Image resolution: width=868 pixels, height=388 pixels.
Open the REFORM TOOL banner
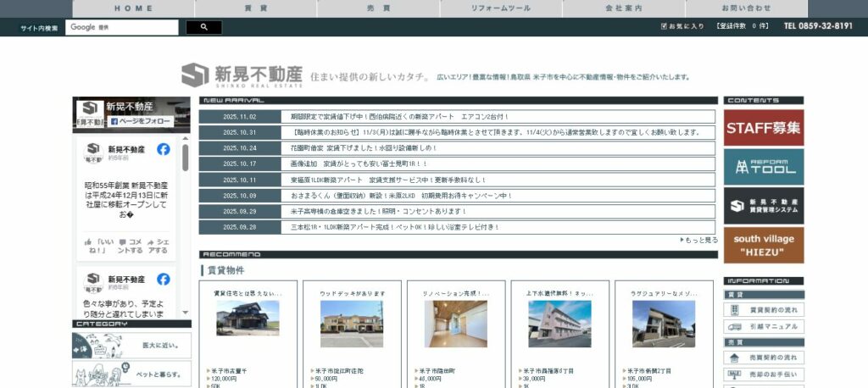coord(763,167)
